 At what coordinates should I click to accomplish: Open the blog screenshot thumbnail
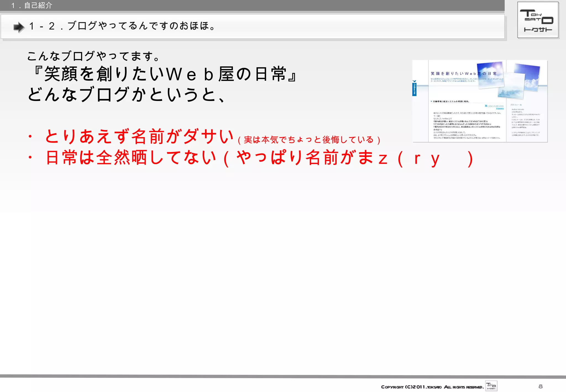(x=480, y=101)
